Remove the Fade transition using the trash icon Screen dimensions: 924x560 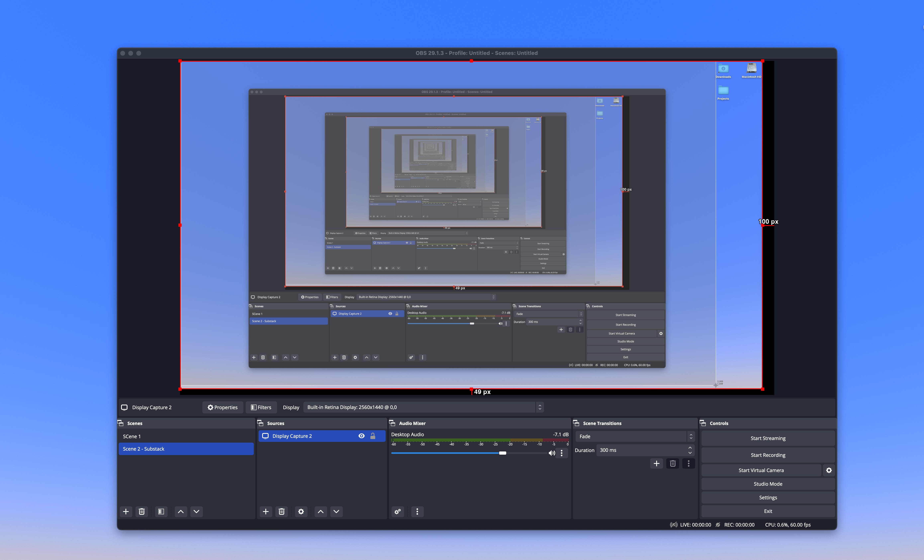pos(672,463)
